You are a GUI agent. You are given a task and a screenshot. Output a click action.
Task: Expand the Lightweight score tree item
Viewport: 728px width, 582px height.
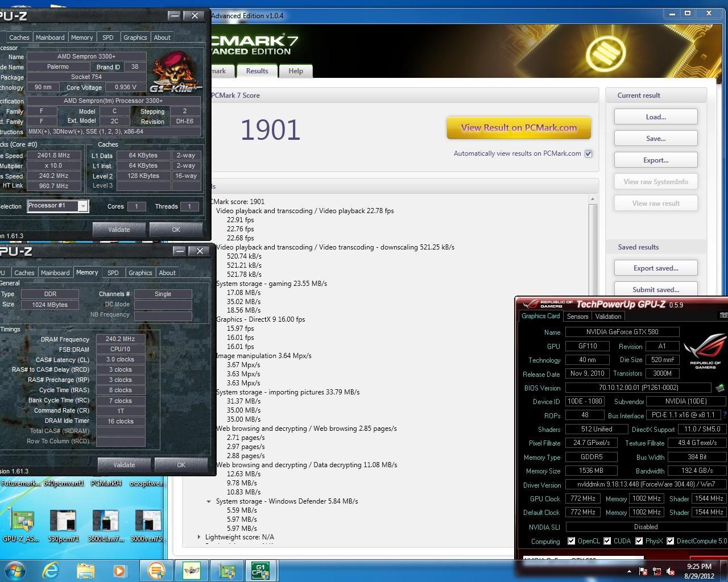point(198,537)
